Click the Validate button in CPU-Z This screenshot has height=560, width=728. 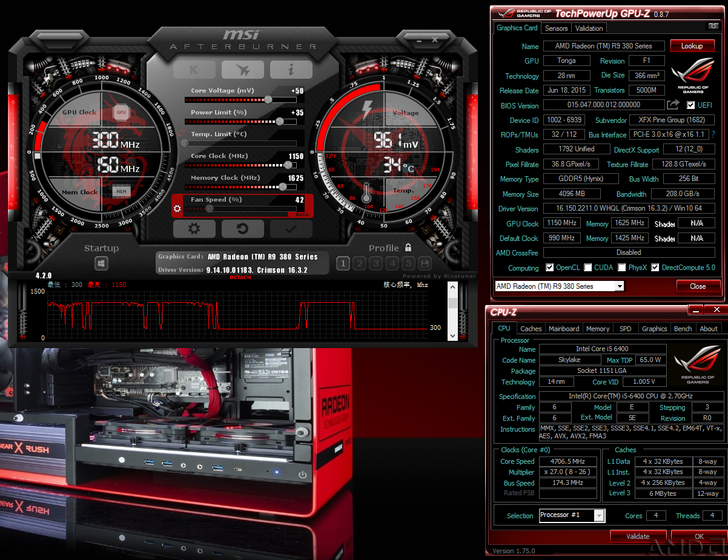pyautogui.click(x=638, y=536)
